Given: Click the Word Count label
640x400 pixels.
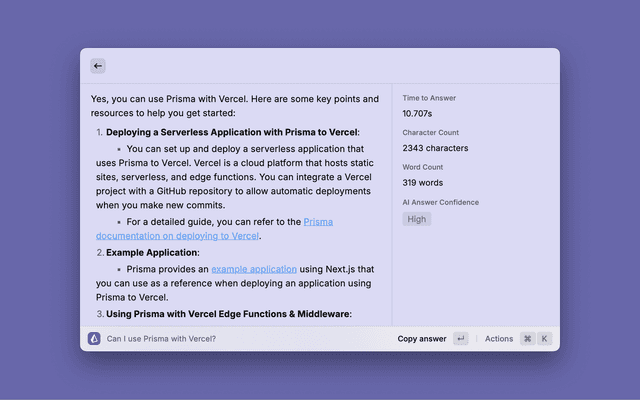Looking at the screenshot, I should (423, 167).
